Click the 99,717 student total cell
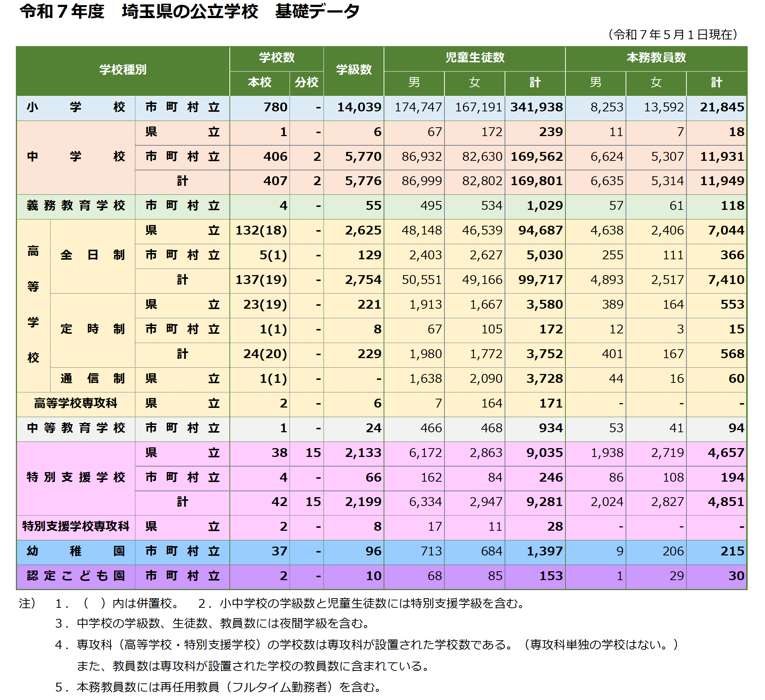Viewport: 765px width, 700px height. click(x=535, y=280)
